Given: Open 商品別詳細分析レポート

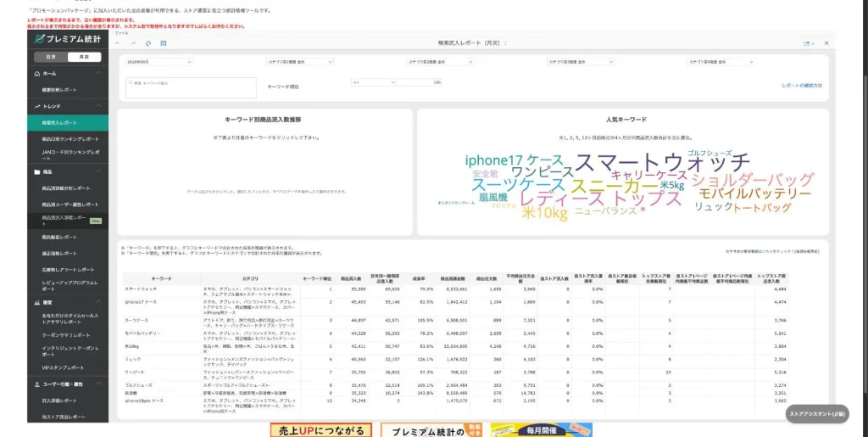Looking at the screenshot, I should pyautogui.click(x=66, y=188).
